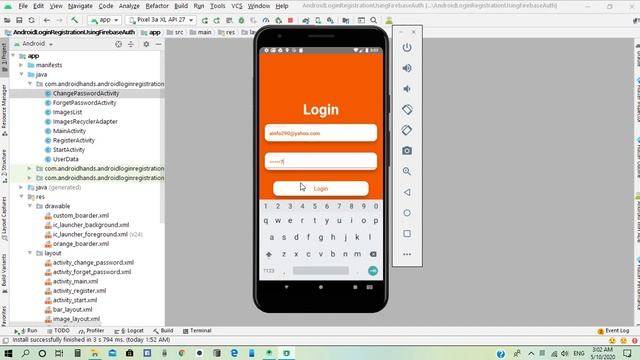
Task: Tap the space bar on phone keyboard
Action: click(321, 271)
